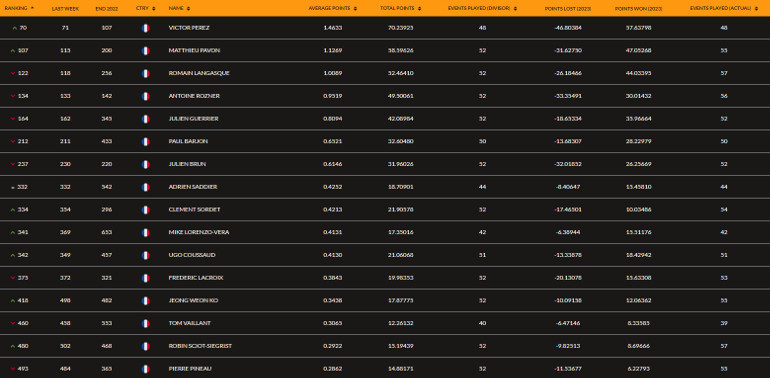
Task: Click average points value 1.1269
Action: coord(332,51)
